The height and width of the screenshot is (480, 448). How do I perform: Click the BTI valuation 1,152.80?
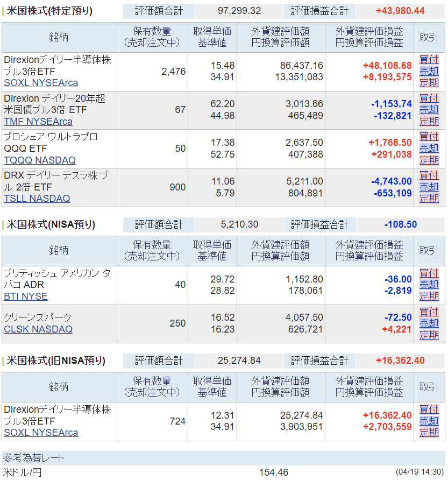point(304,279)
